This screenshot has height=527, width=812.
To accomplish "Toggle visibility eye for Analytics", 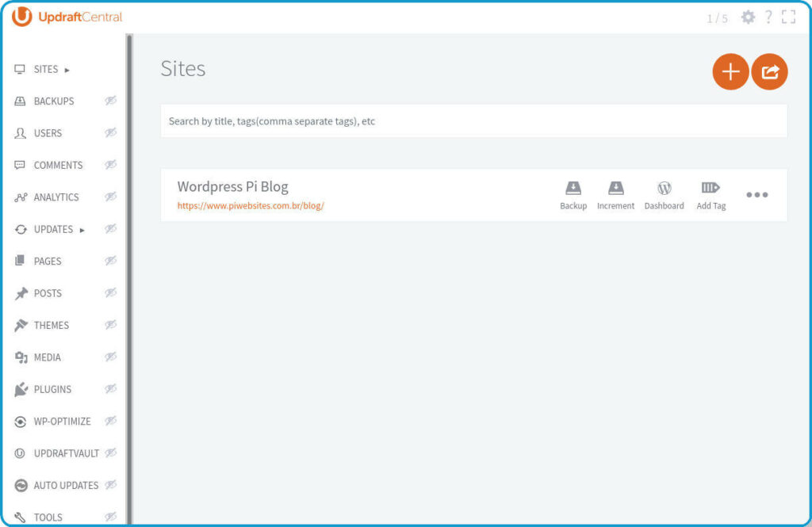I will pyautogui.click(x=111, y=197).
